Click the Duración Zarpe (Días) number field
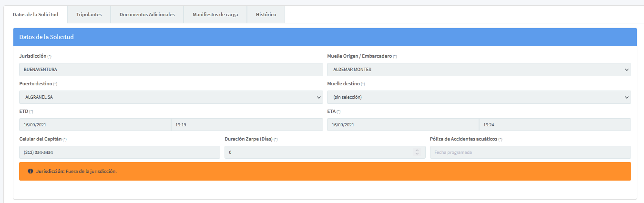This screenshot has height=203, width=644. point(317,152)
